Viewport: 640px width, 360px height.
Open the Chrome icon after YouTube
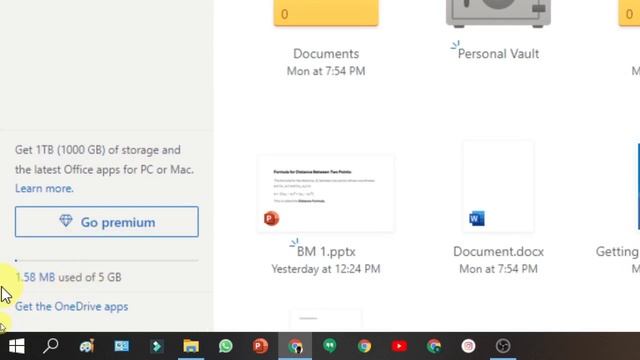pos(434,346)
